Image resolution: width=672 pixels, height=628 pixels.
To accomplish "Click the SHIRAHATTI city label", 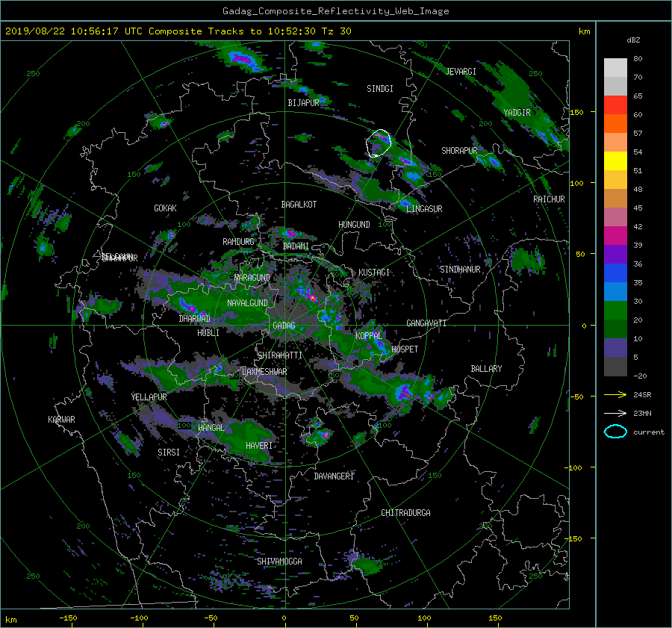I will (280, 355).
